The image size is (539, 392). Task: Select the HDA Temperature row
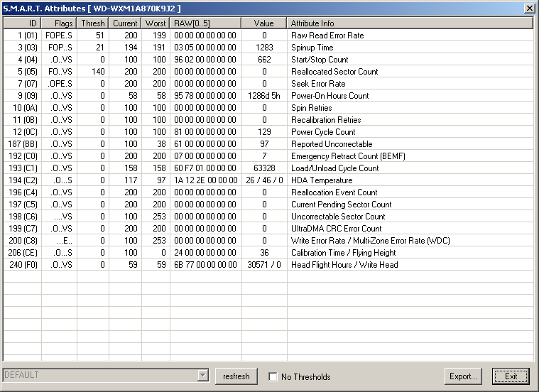pos(321,180)
